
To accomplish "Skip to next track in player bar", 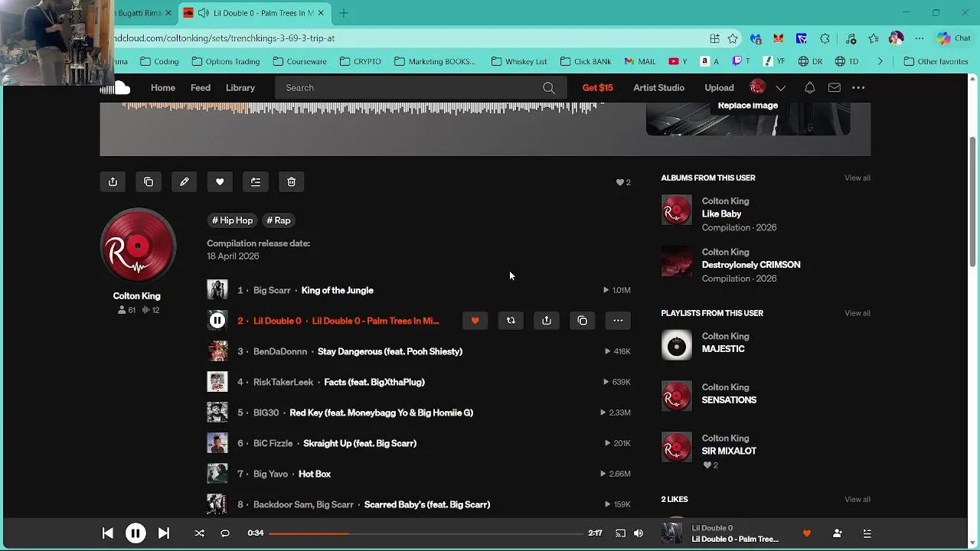I will tap(164, 533).
